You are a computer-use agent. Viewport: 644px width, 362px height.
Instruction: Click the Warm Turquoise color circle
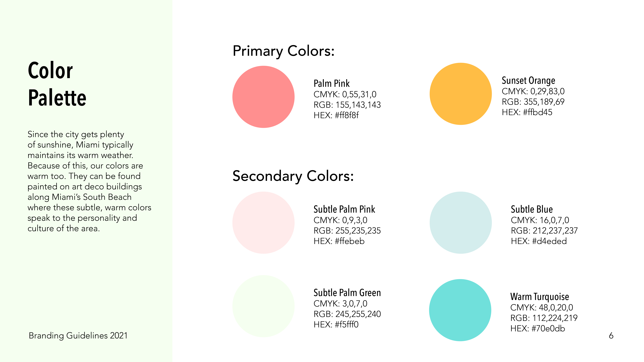click(460, 310)
